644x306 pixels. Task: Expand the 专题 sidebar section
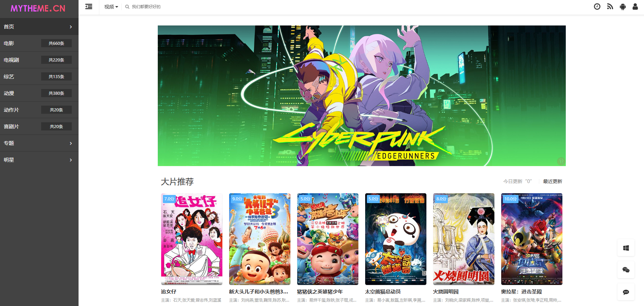39,143
